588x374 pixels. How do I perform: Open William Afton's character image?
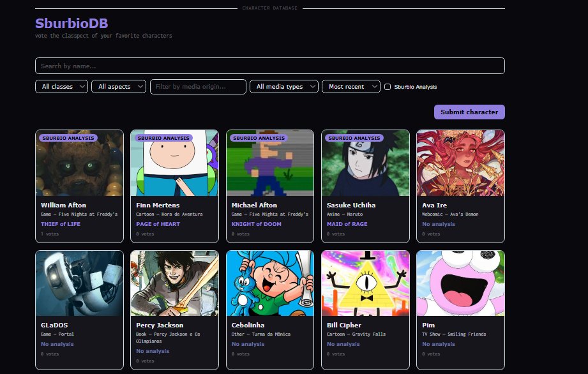pyautogui.click(x=79, y=163)
